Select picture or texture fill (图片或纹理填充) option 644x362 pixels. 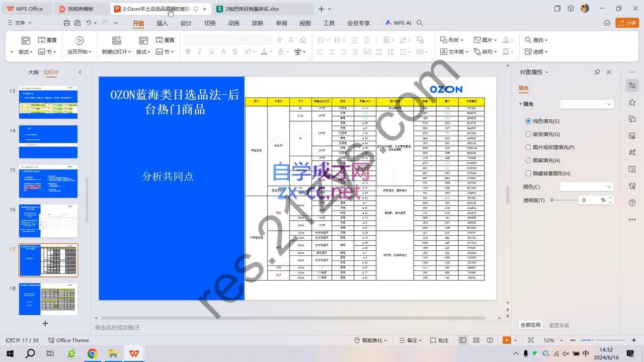click(528, 147)
